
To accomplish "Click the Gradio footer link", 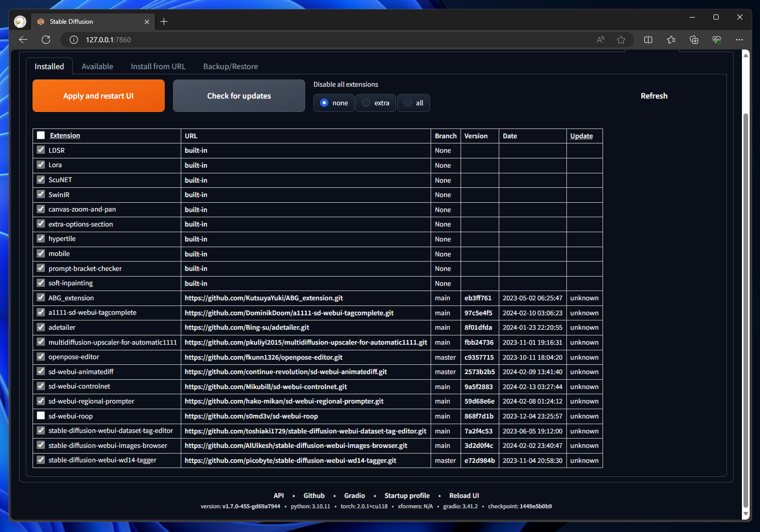I will (x=354, y=496).
